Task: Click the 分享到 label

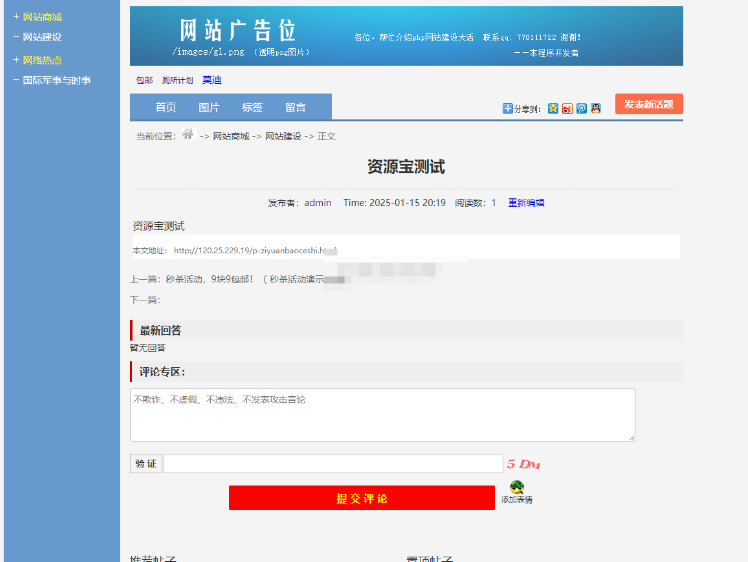Action: pyautogui.click(x=527, y=109)
